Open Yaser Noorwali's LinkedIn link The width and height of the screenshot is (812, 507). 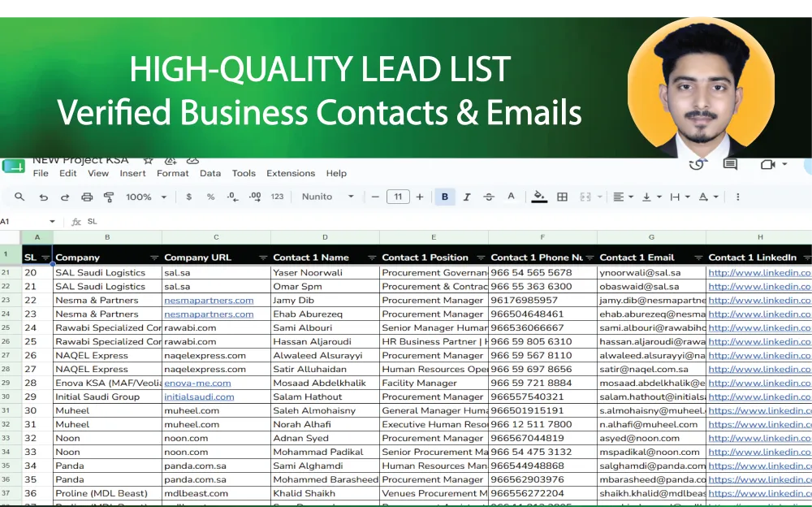759,273
